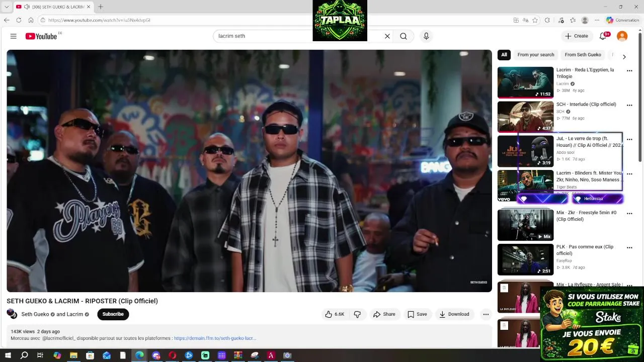
Task: Open Microsoft Store from taskbar
Action: pyautogui.click(x=90, y=355)
